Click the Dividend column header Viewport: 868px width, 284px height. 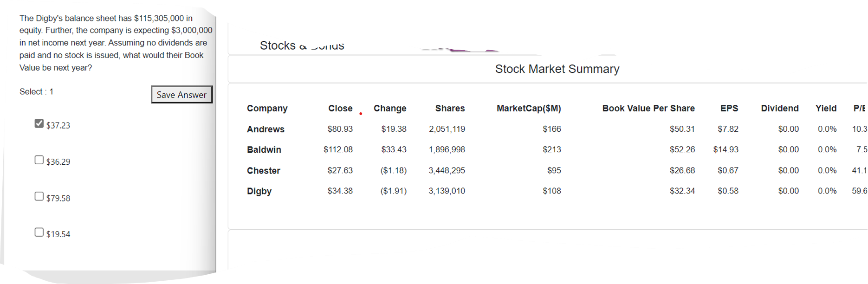pos(779,108)
